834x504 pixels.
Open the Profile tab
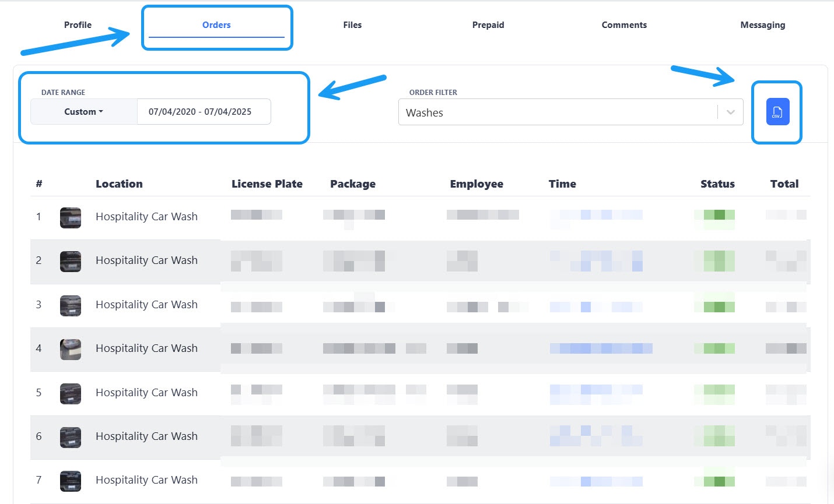(78, 25)
